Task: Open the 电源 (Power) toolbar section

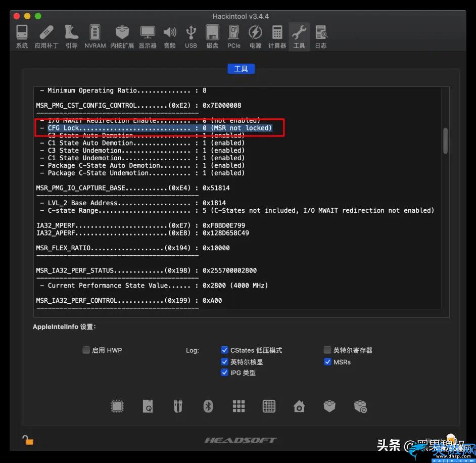Action: 255,36
